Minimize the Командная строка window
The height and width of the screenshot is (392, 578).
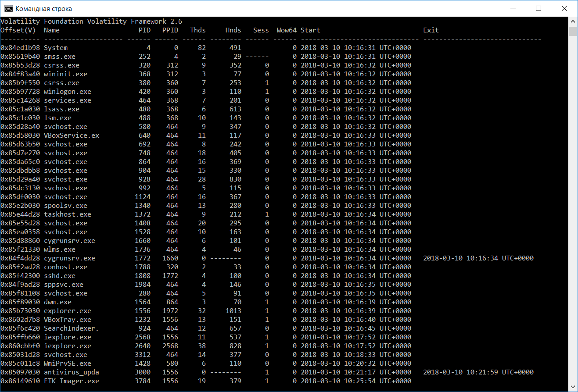(x=512, y=8)
